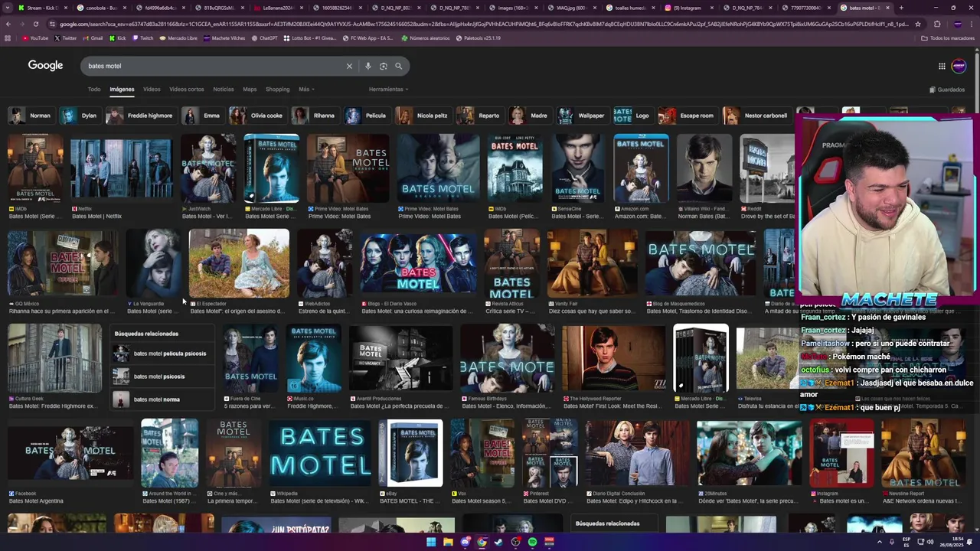
Task: Expand the Más search category dropdown
Action: pyautogui.click(x=306, y=90)
